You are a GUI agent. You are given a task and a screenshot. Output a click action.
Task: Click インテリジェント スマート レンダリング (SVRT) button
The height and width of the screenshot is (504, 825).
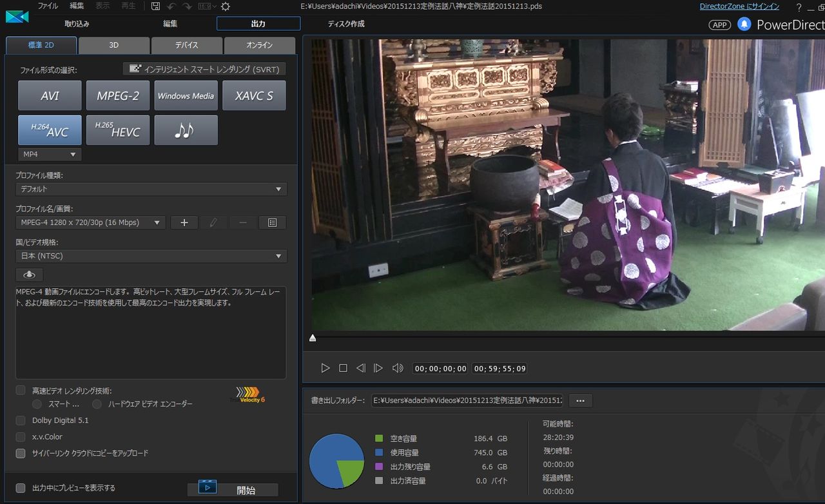coord(204,68)
